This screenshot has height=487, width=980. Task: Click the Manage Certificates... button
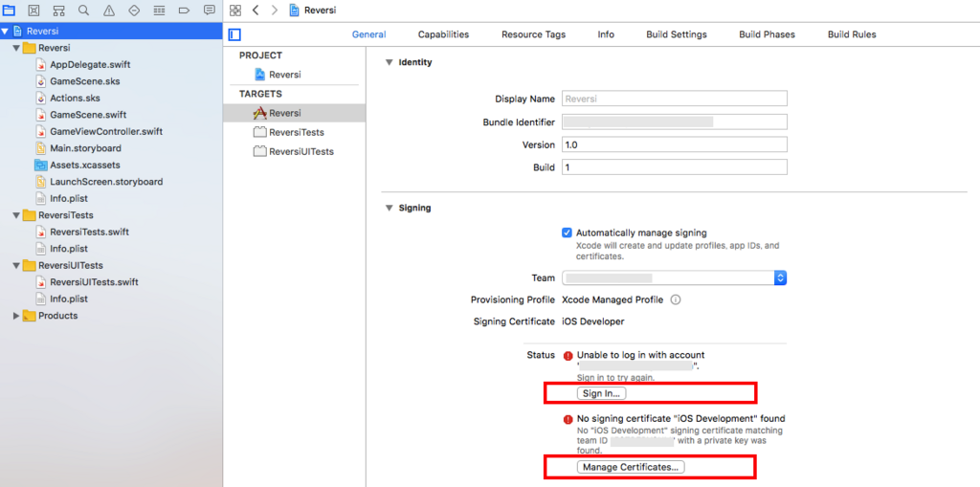point(631,467)
